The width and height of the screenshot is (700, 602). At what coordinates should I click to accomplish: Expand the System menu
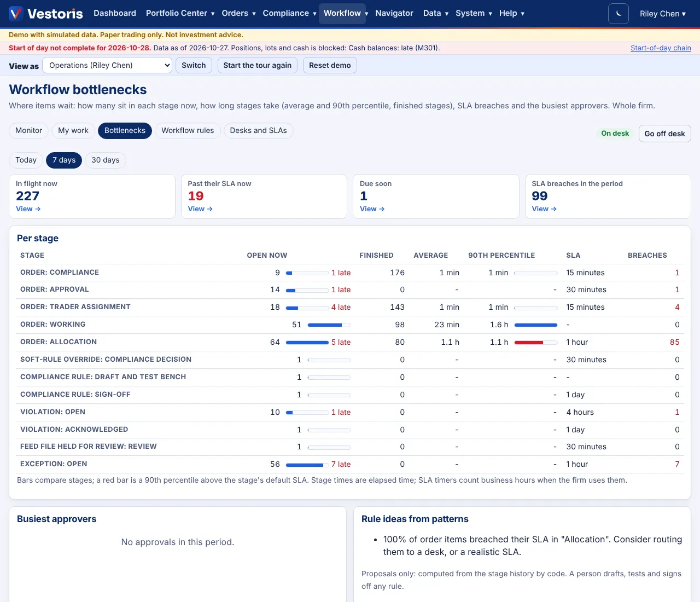coord(474,13)
